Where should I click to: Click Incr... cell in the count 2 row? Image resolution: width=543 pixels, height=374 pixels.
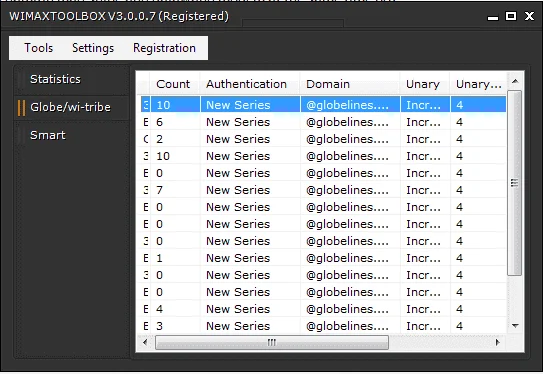424,139
